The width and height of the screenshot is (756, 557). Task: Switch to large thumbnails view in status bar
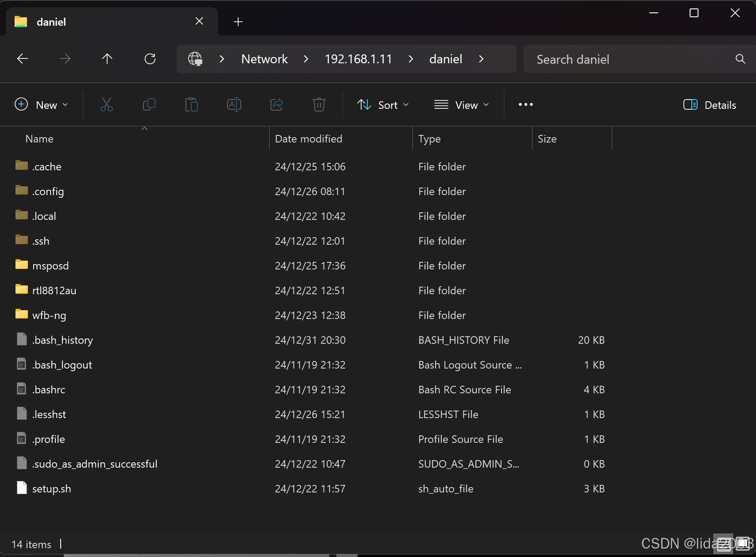[x=744, y=544]
